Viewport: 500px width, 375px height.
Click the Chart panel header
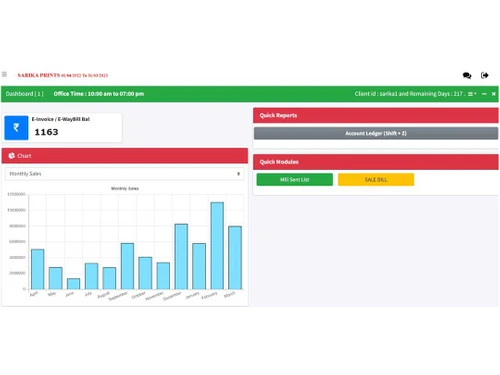point(125,156)
